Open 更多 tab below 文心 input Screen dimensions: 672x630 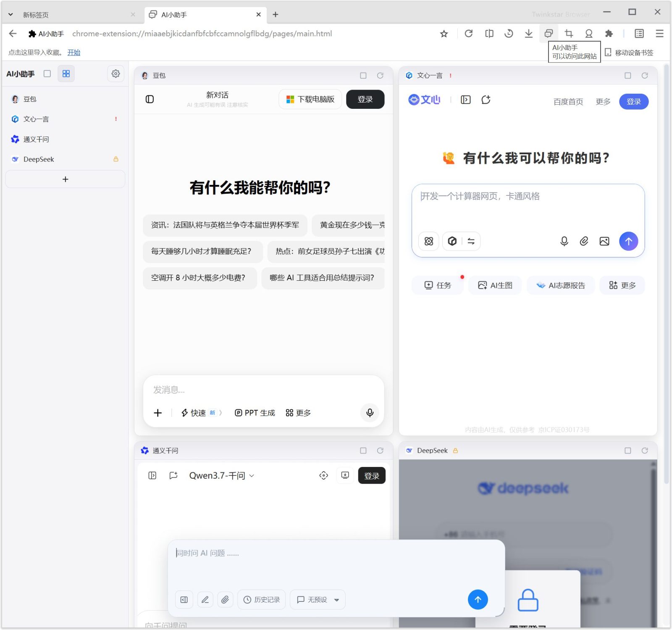point(622,285)
